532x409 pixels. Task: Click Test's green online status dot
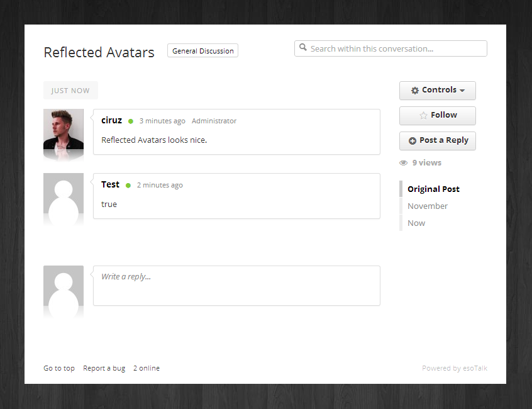(128, 186)
